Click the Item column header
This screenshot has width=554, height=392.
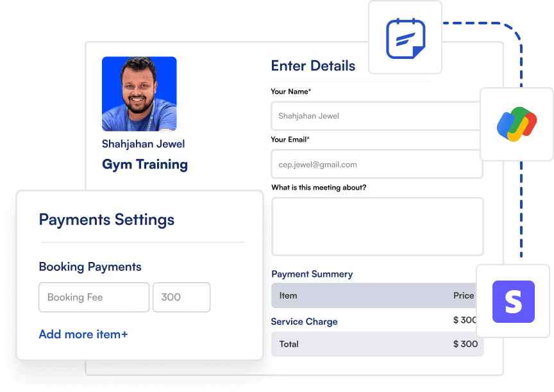[x=288, y=296]
